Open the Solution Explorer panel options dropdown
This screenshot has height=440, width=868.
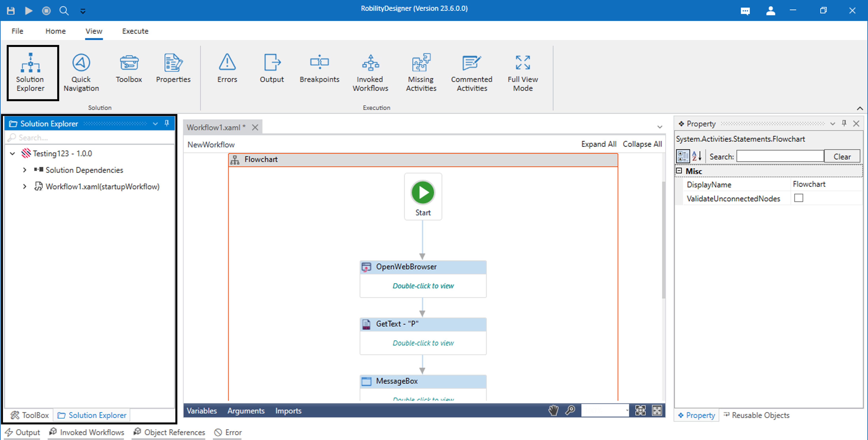point(155,124)
